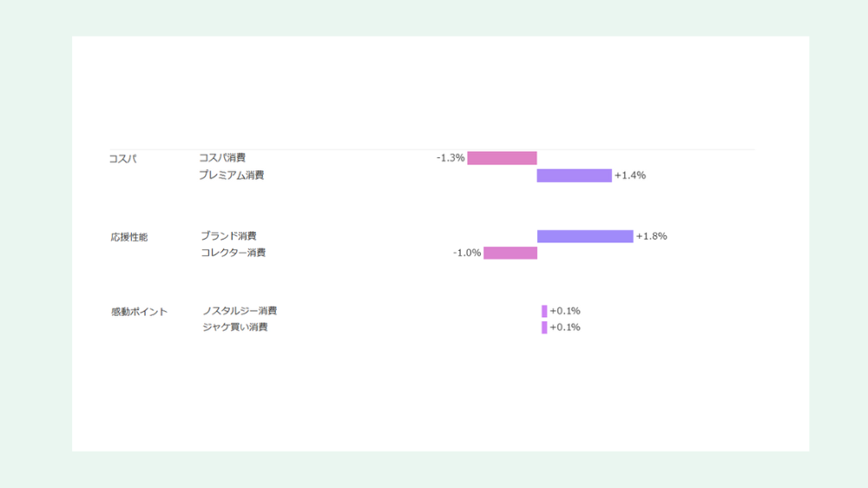The width and height of the screenshot is (868, 488).
Task: Click the コレクター消費 pink bar
Action: (510, 254)
